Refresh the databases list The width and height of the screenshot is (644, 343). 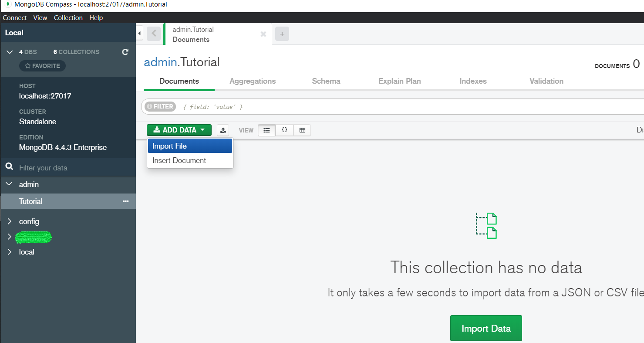tap(125, 52)
